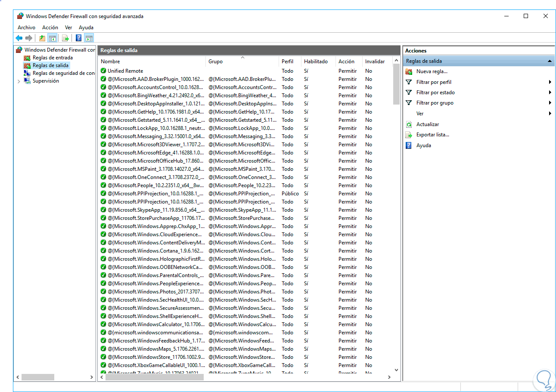Click the green check beside Microsoft.AccountsControl rule
Viewport: 556px width, 392px height.
click(x=103, y=87)
